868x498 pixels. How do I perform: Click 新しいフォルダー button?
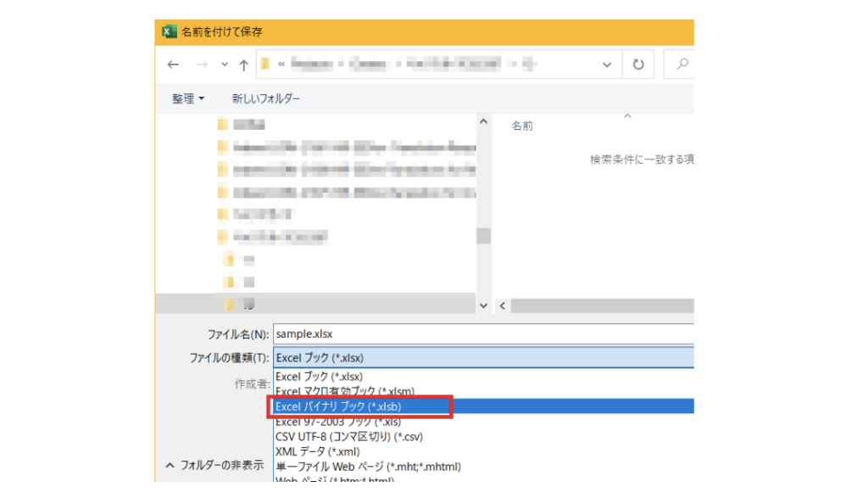click(265, 98)
